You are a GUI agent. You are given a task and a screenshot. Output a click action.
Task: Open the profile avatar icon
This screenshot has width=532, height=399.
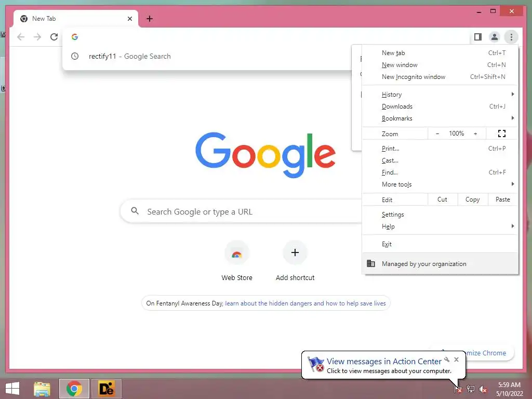495,37
